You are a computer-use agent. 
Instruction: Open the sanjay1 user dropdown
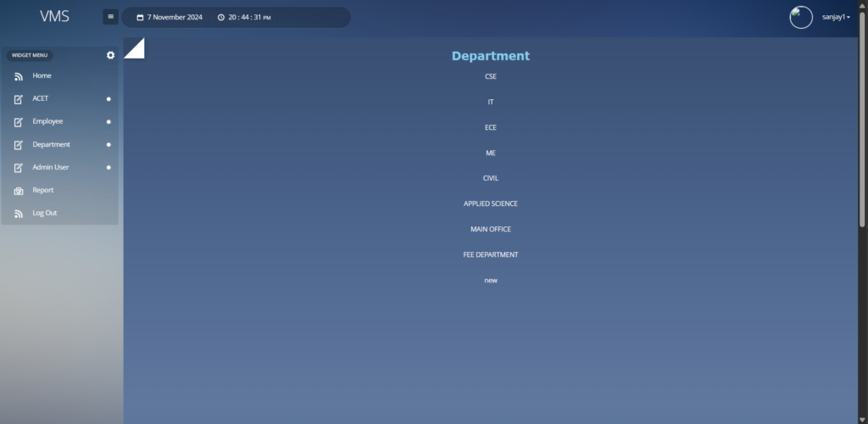[x=836, y=17]
